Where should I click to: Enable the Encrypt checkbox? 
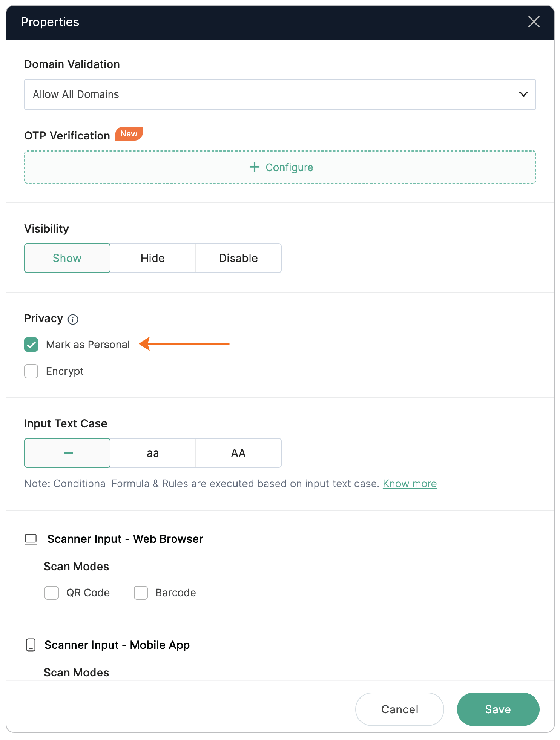coord(31,371)
